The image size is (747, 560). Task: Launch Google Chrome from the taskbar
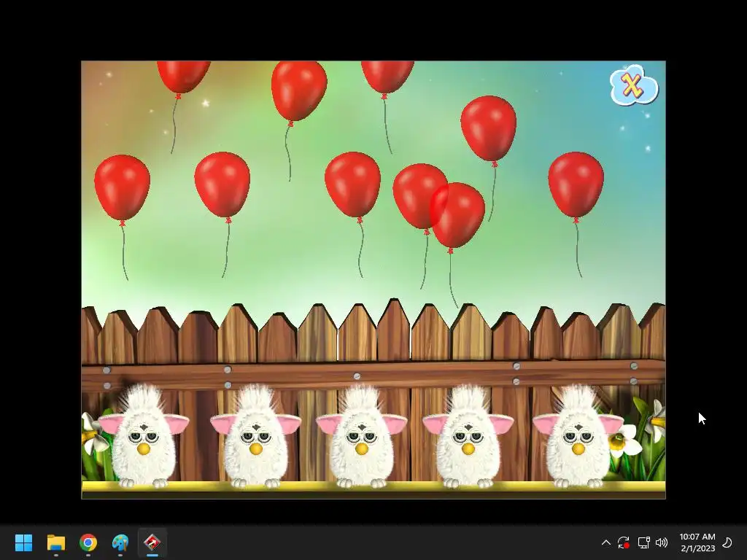tap(88, 542)
